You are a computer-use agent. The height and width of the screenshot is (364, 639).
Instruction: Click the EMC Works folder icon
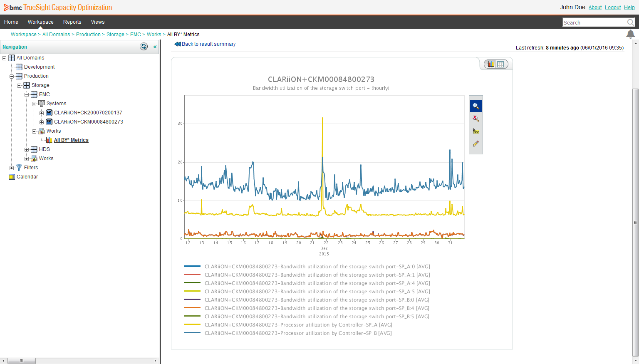coord(42,131)
